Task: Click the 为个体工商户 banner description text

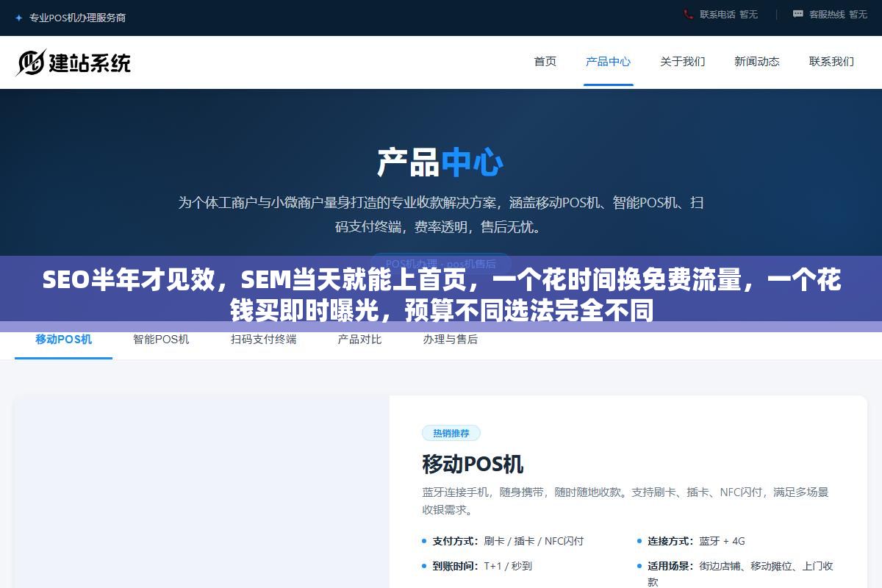Action: pyautogui.click(x=441, y=215)
